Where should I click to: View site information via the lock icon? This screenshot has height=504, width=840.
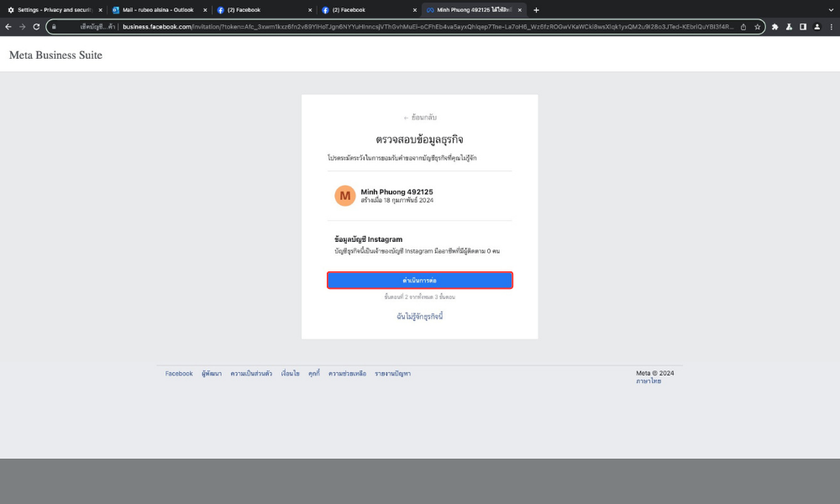(54, 27)
